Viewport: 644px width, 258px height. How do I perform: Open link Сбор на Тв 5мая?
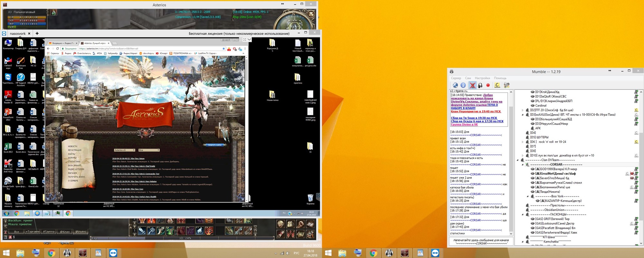[474, 118]
